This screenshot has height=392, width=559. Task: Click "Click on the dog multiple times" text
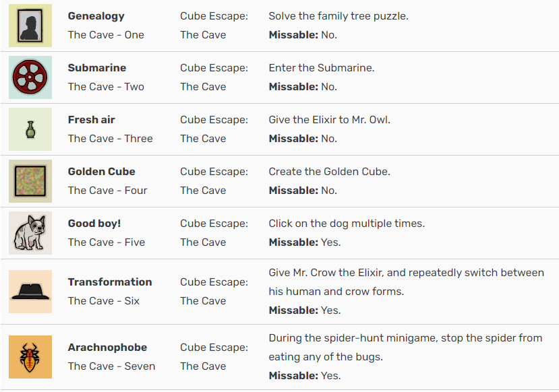(347, 224)
